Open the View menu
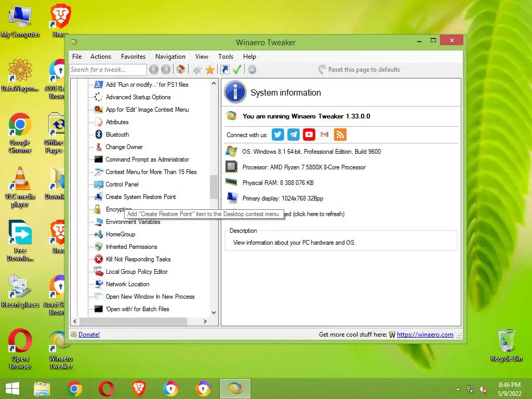Image resolution: width=532 pixels, height=399 pixels. point(202,57)
